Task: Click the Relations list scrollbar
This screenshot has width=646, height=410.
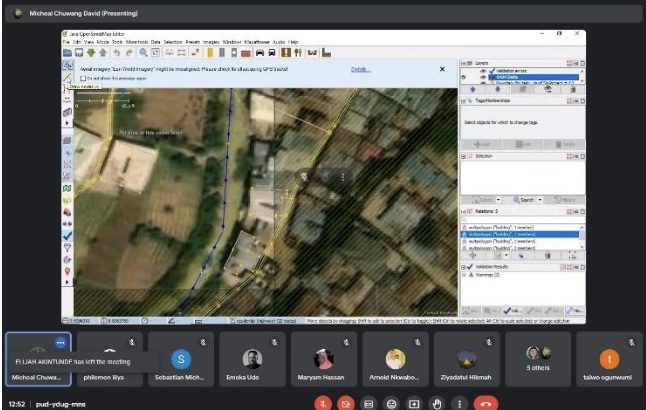Action: (582, 237)
